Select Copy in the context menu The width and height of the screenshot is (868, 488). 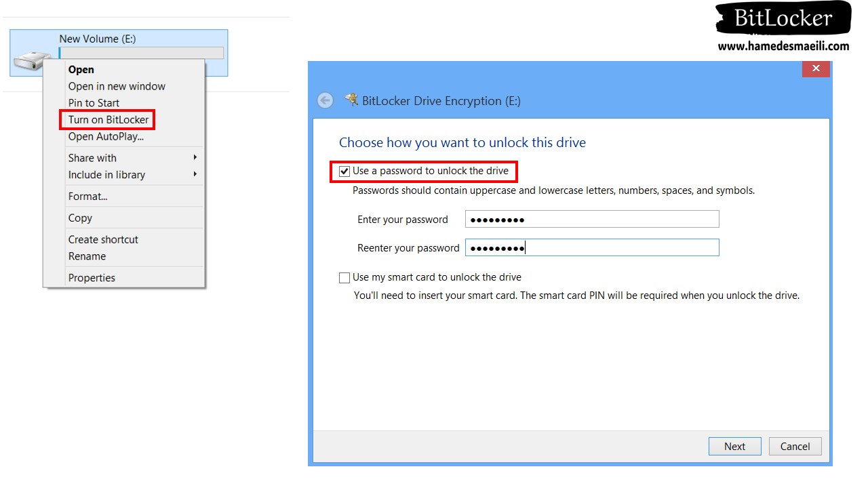(124, 218)
